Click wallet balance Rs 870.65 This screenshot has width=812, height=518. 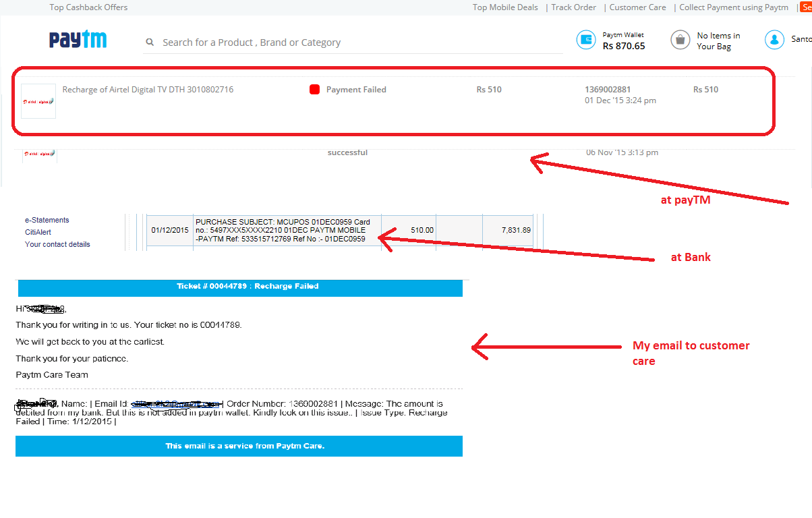[624, 47]
